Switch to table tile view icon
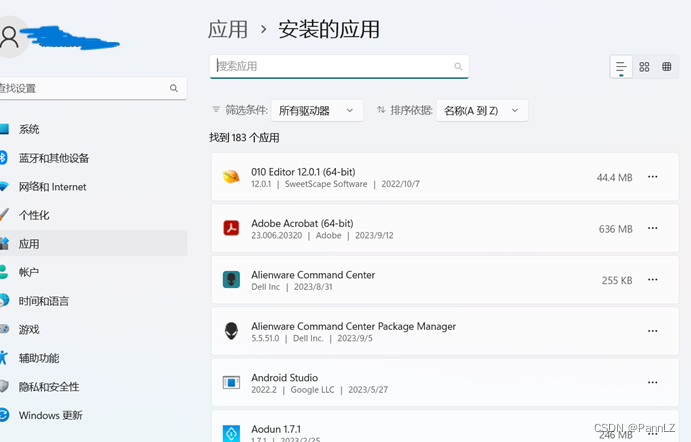The width and height of the screenshot is (691, 442). tap(667, 67)
